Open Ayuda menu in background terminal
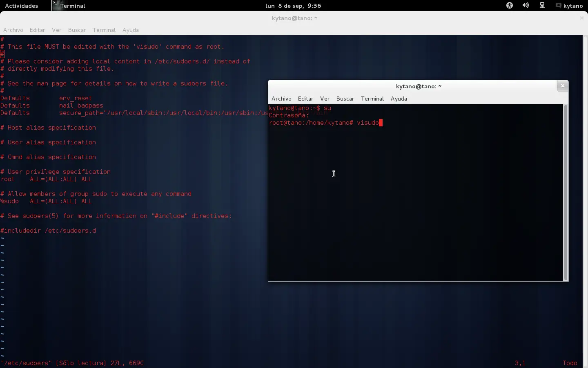Screen dimensions: 588x368 coord(131,30)
